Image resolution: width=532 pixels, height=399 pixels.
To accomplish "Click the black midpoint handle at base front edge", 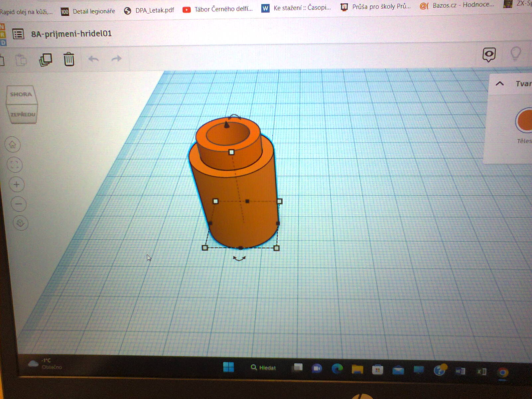I will tap(241, 248).
